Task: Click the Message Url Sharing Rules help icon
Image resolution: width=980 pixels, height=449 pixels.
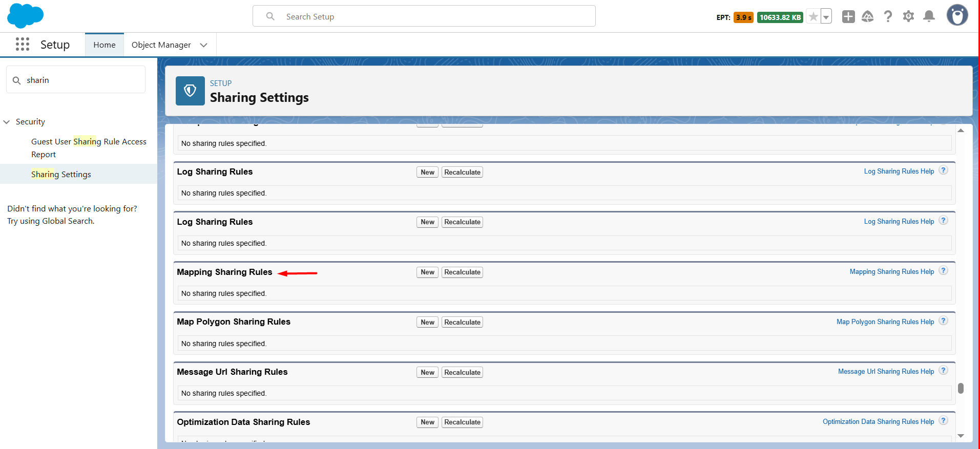Action: (943, 371)
